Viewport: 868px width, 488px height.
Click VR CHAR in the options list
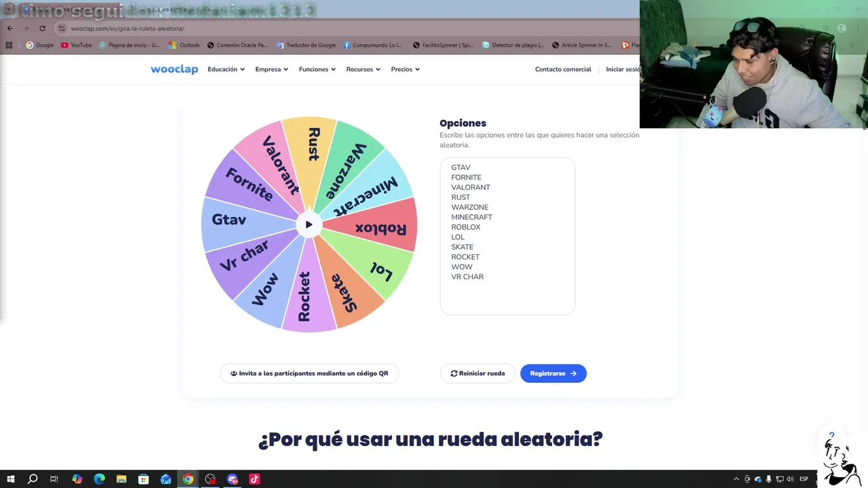(x=467, y=277)
